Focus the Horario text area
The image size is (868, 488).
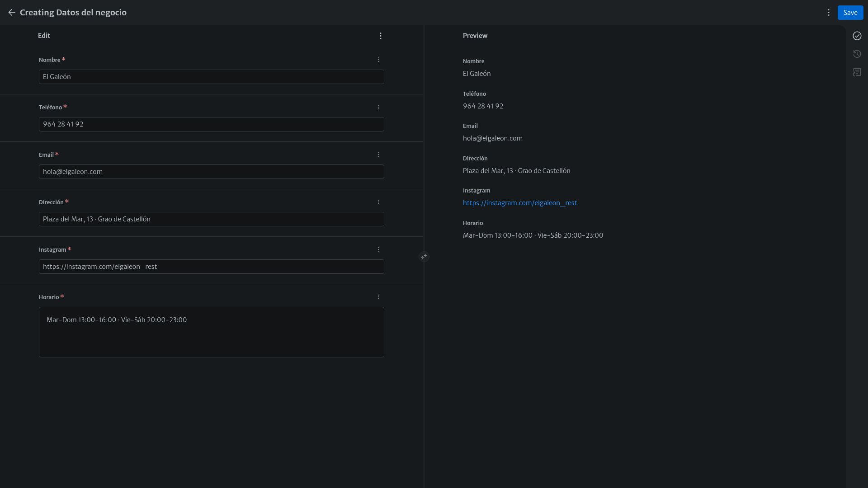pyautogui.click(x=212, y=332)
